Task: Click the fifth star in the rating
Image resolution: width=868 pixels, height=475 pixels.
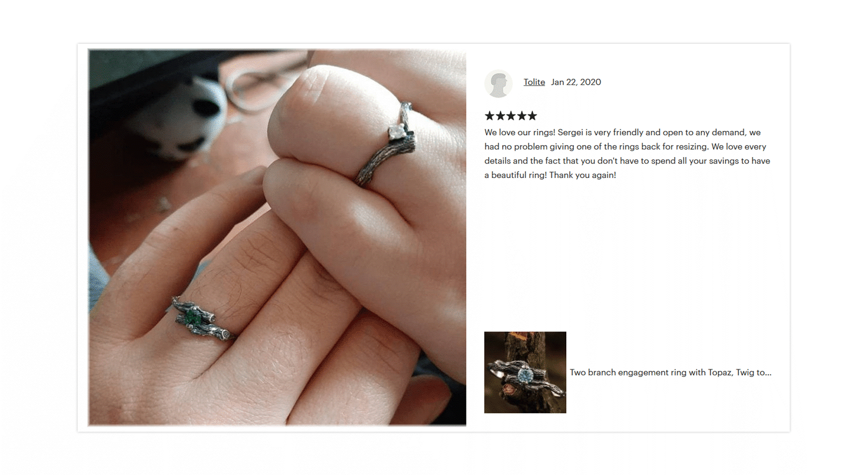Action: click(532, 116)
